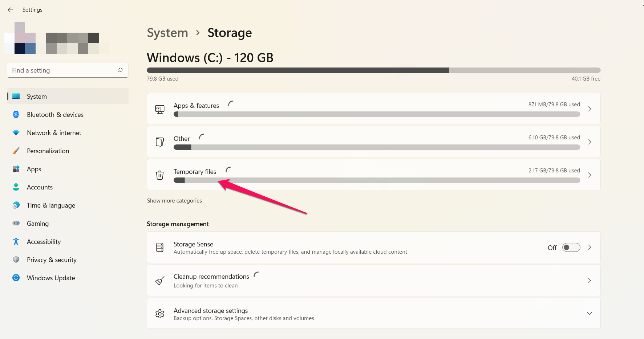Go to System breadcrumb link
Image resolution: width=644 pixels, height=339 pixels.
point(167,33)
